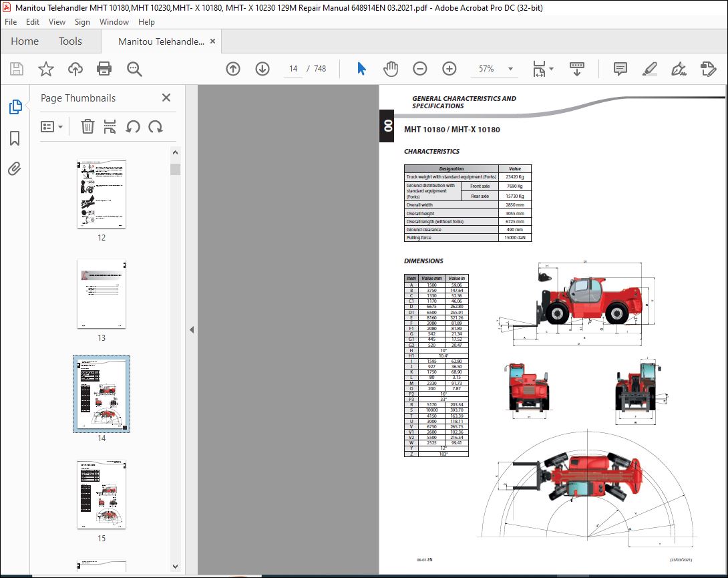728x578 pixels.
Task: Switch to the Home tab
Action: (25, 41)
